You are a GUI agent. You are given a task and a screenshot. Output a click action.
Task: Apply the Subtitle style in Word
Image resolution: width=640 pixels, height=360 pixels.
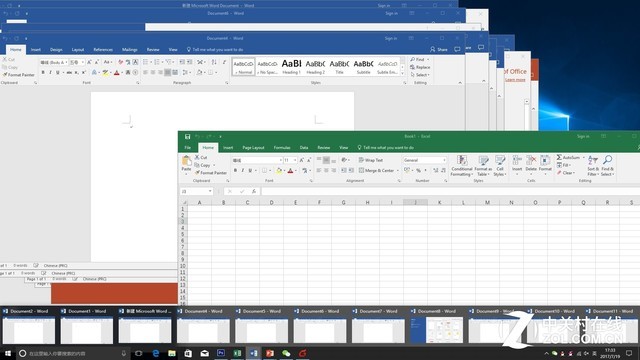coord(363,67)
